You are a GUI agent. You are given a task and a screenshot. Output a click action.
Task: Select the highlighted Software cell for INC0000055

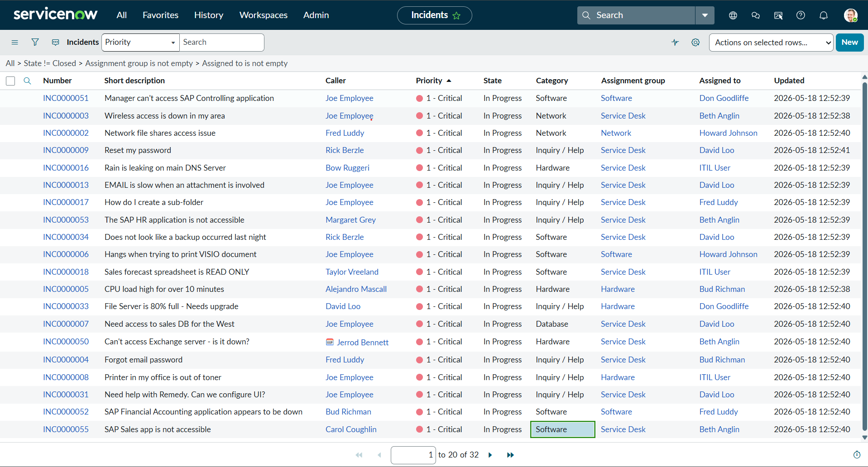tap(562, 429)
